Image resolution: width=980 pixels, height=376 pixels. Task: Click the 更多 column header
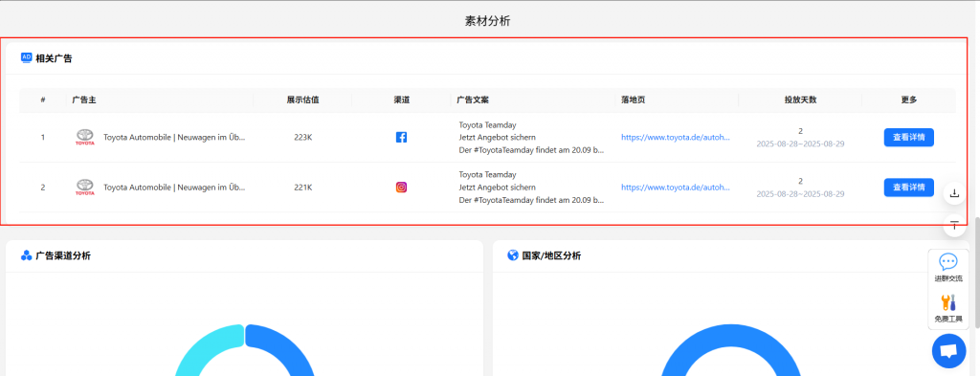point(909,100)
